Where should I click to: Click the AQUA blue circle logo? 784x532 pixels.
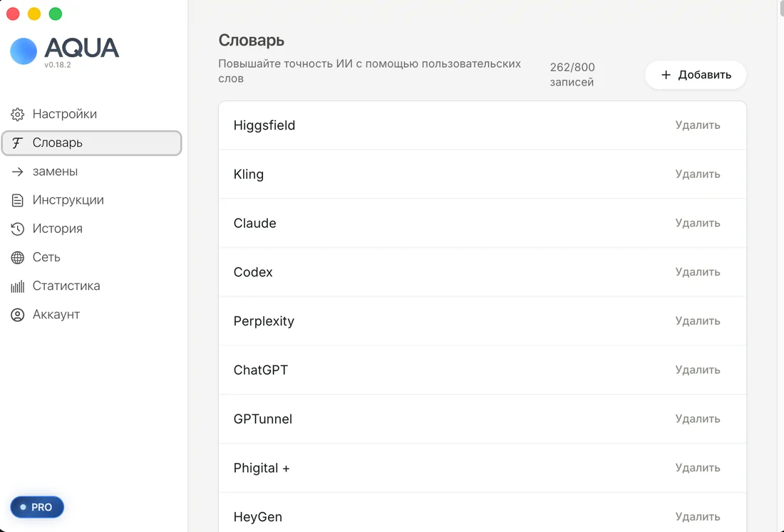coord(24,51)
